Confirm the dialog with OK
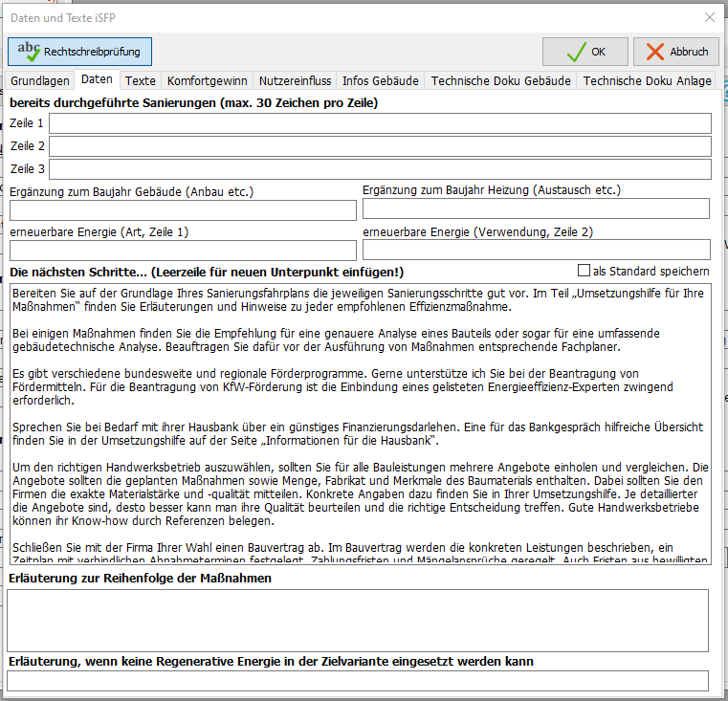 585,52
